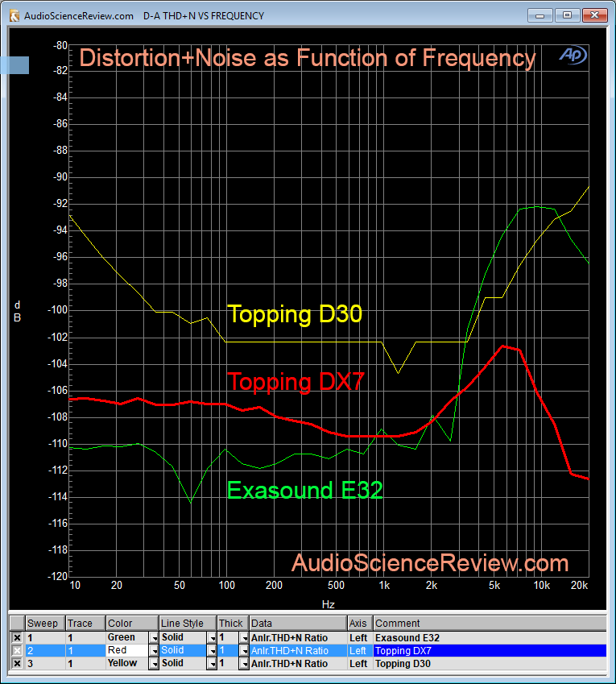Click the Left axis cell for Exasound E32
The height and width of the screenshot is (684, 616).
coord(358,638)
